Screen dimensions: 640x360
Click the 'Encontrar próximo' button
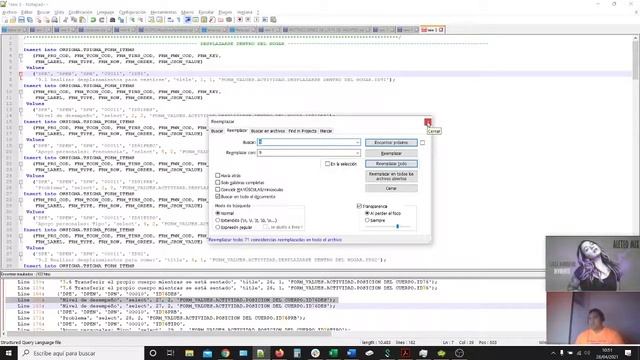[391, 142]
